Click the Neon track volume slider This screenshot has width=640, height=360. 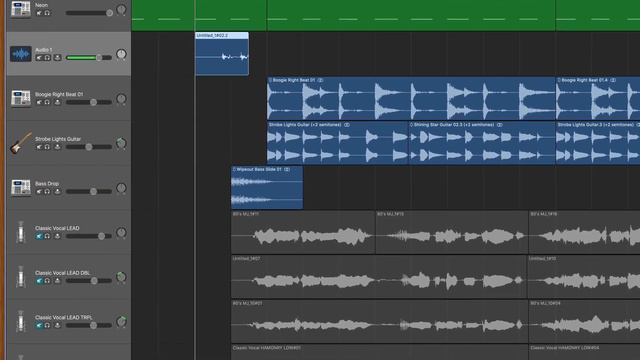pos(89,13)
